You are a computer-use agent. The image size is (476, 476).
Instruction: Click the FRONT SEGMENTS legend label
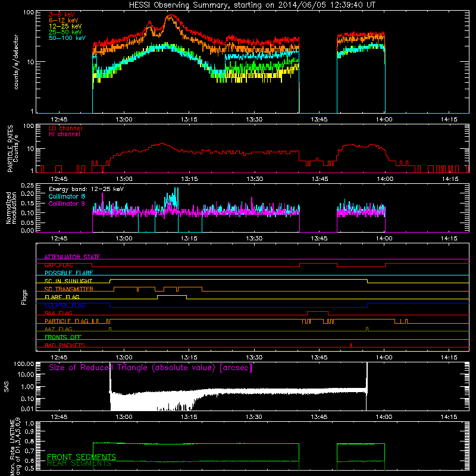tap(82, 457)
